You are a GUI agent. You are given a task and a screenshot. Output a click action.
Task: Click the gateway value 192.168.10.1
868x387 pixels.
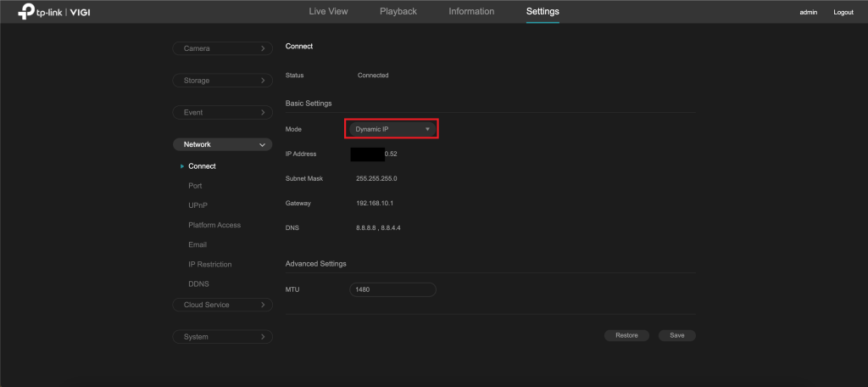click(x=375, y=204)
